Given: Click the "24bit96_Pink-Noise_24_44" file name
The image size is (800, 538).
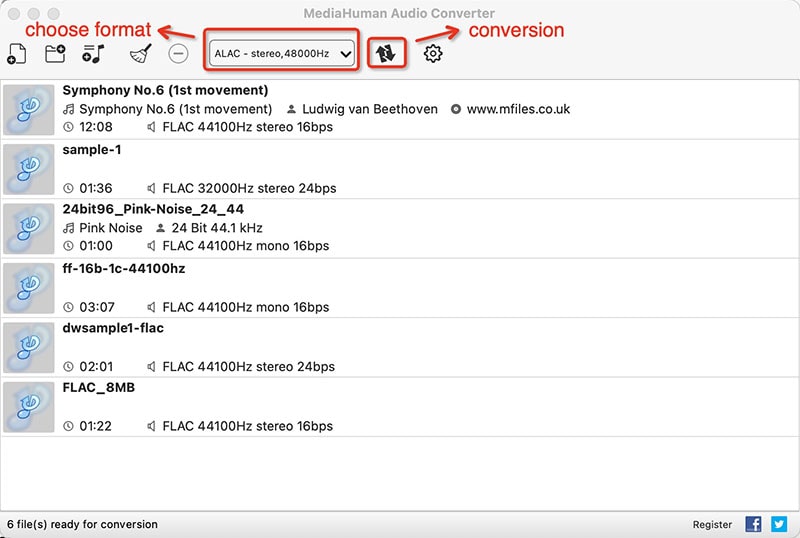Looking at the screenshot, I should point(153,209).
